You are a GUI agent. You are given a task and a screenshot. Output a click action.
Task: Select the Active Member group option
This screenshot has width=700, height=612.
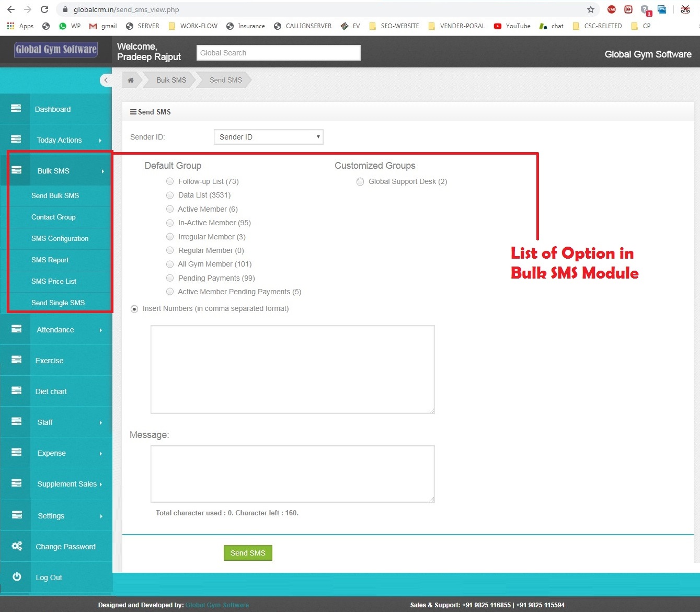click(x=170, y=209)
